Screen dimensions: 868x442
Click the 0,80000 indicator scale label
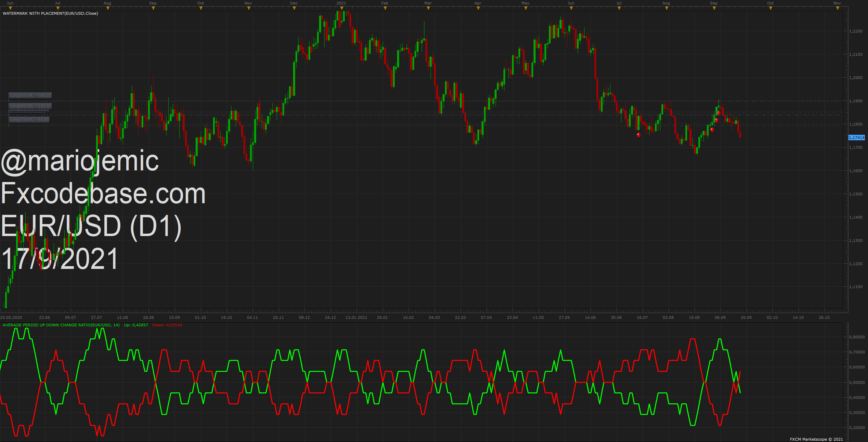[857, 337]
